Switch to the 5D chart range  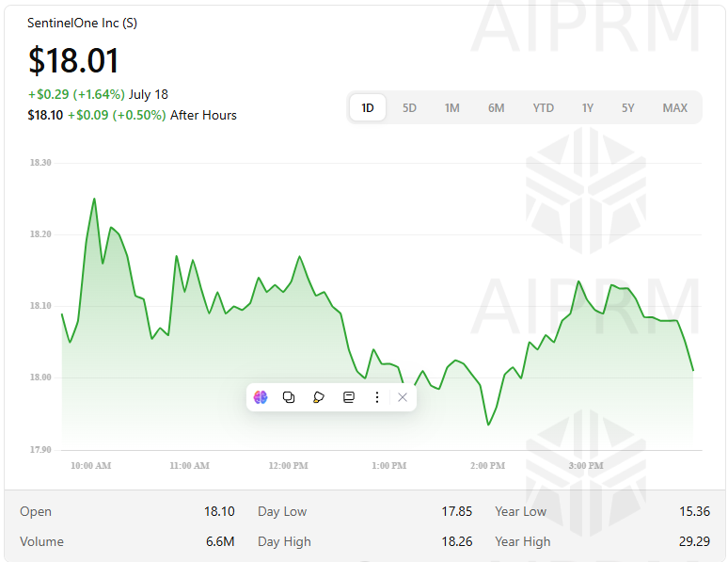coord(409,108)
